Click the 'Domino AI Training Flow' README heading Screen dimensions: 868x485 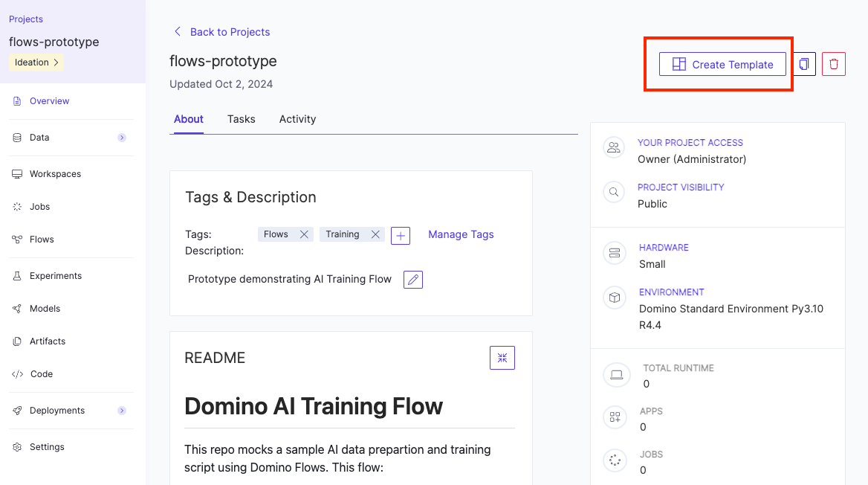[x=314, y=406]
